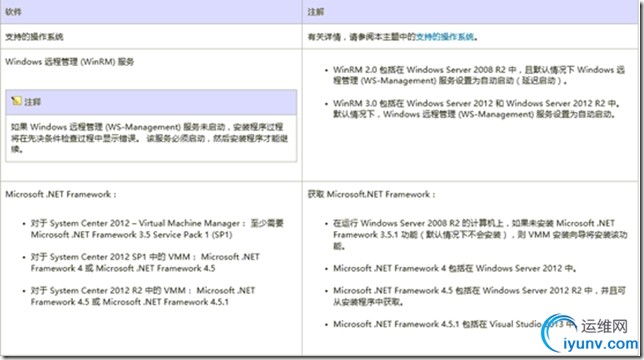Click the Microsoft .NET Framework: heading in software column
Screen dimensions: 644x360
pos(61,195)
